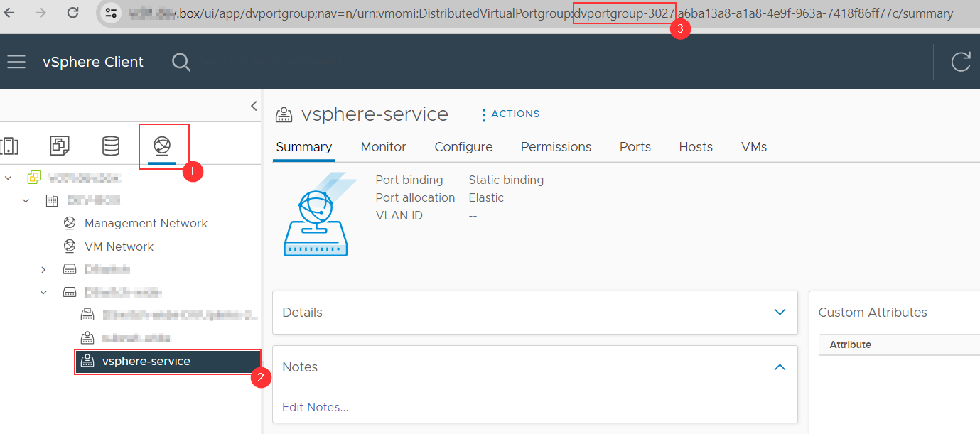Screen dimensions: 980x434
Task: Reload the browser page
Action: 72,13
